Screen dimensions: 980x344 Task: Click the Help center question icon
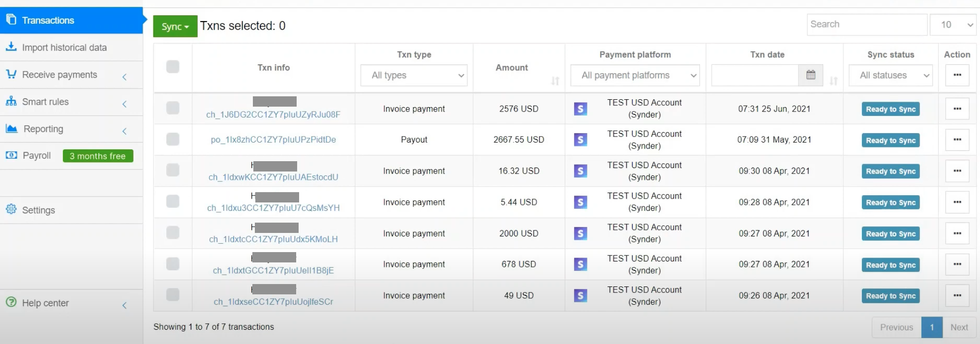pos(11,302)
